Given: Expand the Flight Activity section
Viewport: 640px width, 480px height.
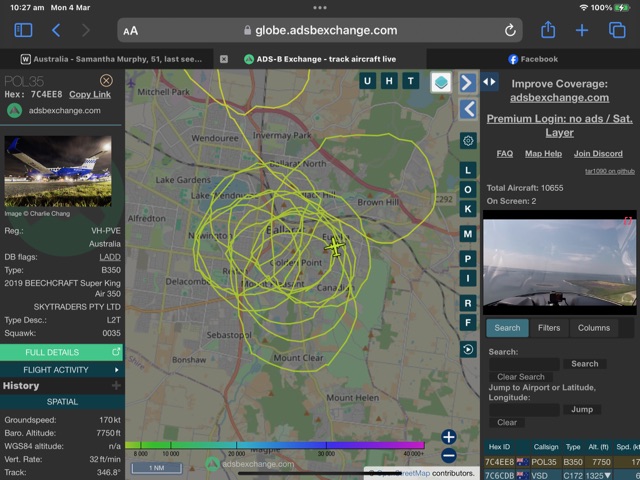Looking at the screenshot, I should [x=62, y=370].
